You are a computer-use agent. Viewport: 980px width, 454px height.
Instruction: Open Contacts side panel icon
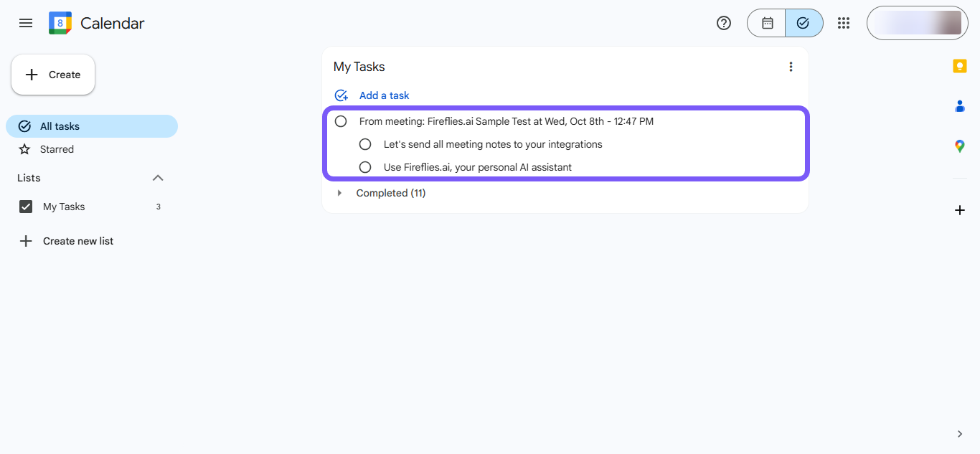coord(960,106)
